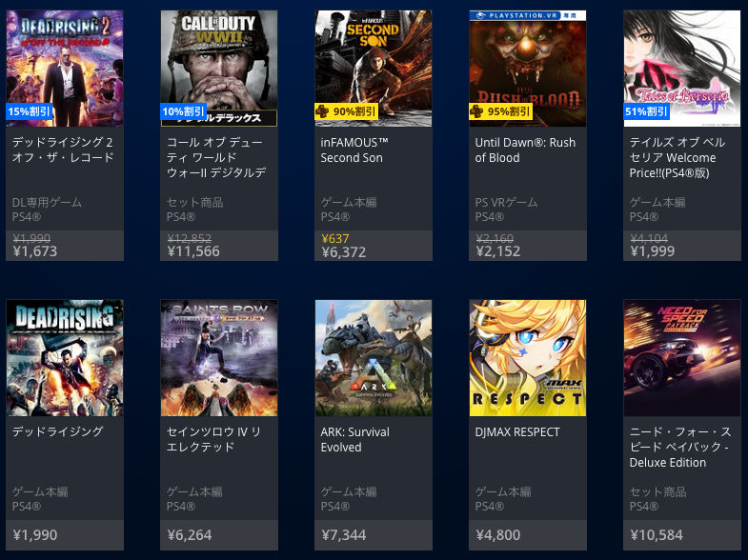Click the PS Plus 90% discount badge
The width and height of the screenshot is (748, 560).
pos(346,111)
